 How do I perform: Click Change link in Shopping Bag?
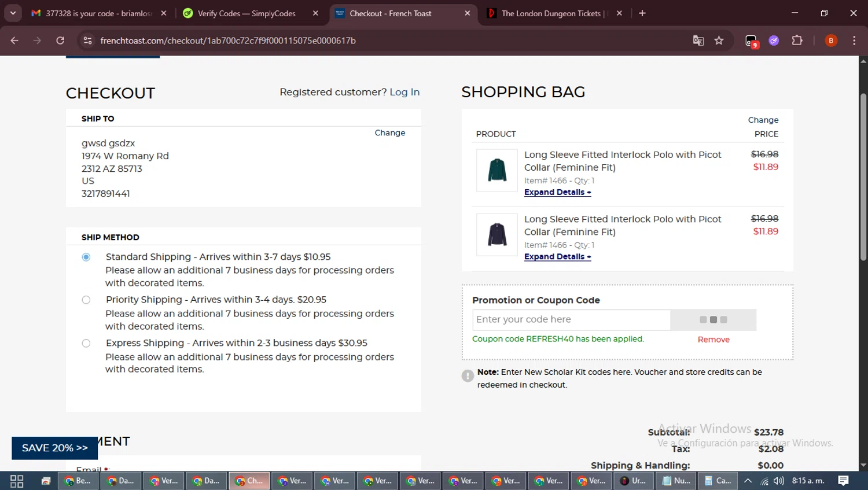click(x=763, y=120)
